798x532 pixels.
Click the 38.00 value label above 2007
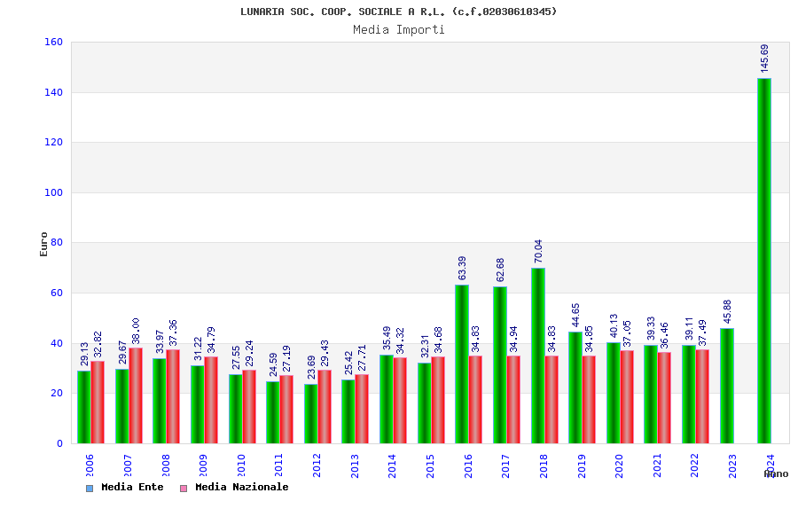click(136, 331)
